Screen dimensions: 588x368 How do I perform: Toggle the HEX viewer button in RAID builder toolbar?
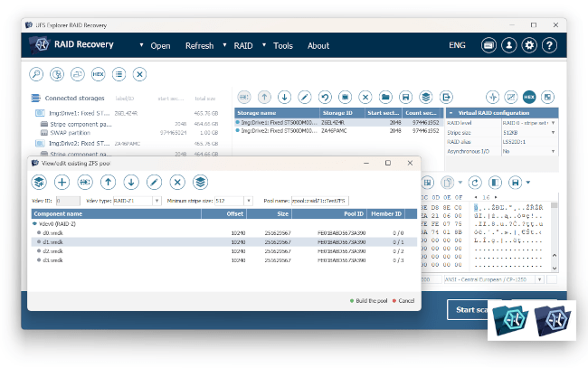(x=529, y=96)
